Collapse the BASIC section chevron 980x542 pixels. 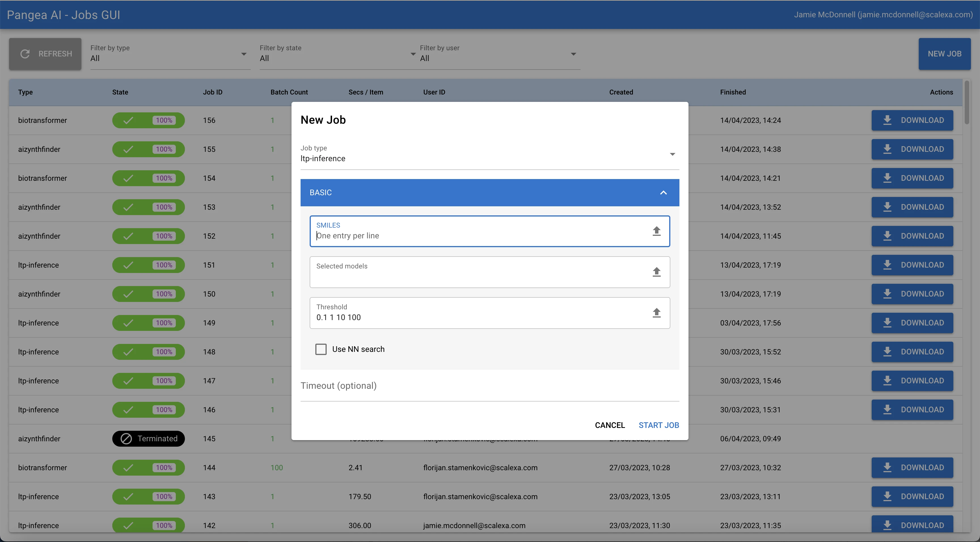[663, 193]
